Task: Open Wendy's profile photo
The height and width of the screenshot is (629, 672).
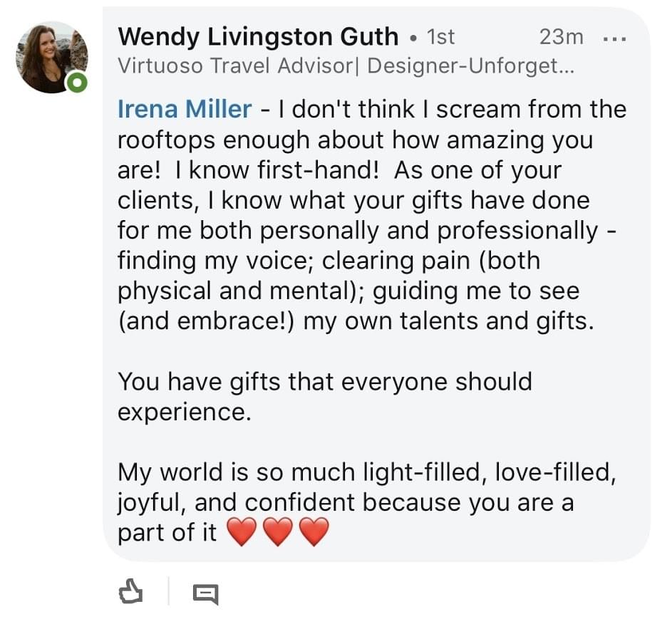Action: tap(53, 58)
